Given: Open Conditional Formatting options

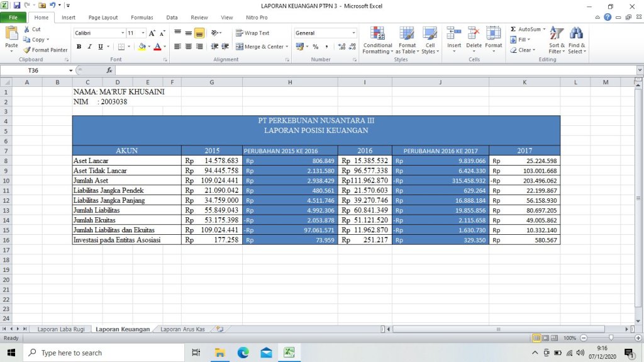Looking at the screenshot, I should coord(377,40).
